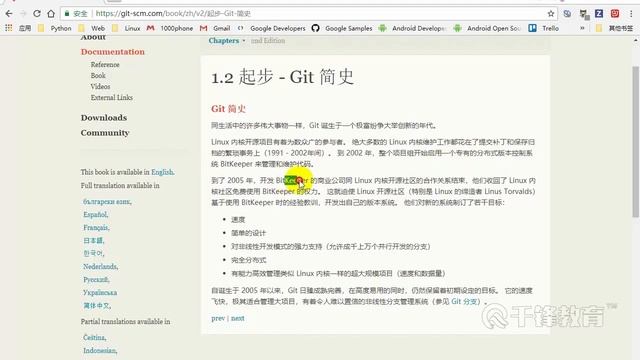Click the red Git 简史 subheading
The height and width of the screenshot is (360, 640).
pyautogui.click(x=228, y=109)
